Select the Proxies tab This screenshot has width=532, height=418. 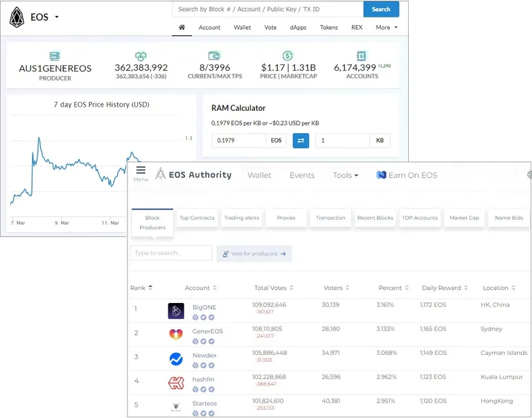point(286,218)
